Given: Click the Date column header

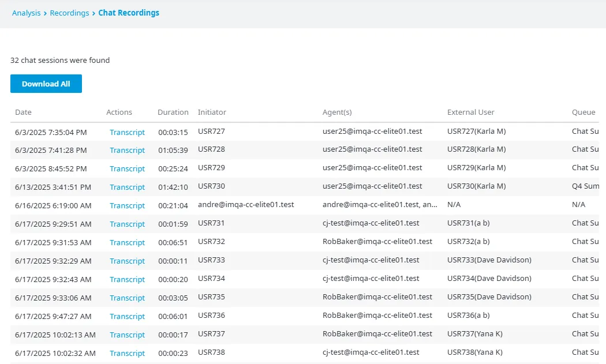Looking at the screenshot, I should [x=23, y=112].
